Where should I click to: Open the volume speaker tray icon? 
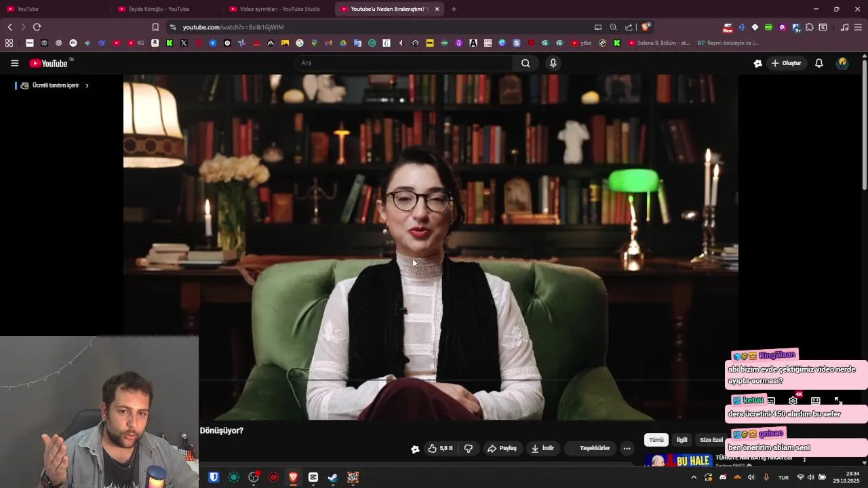751,477
